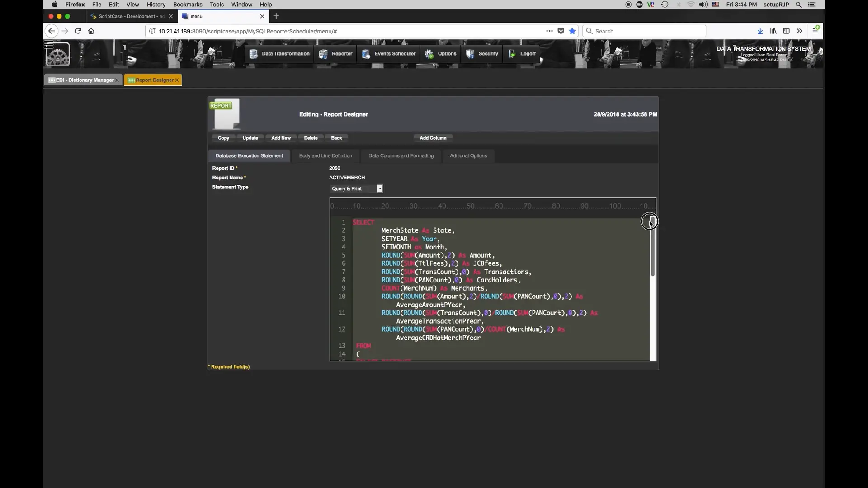Bookmark this page with the star icon

[x=572, y=31]
